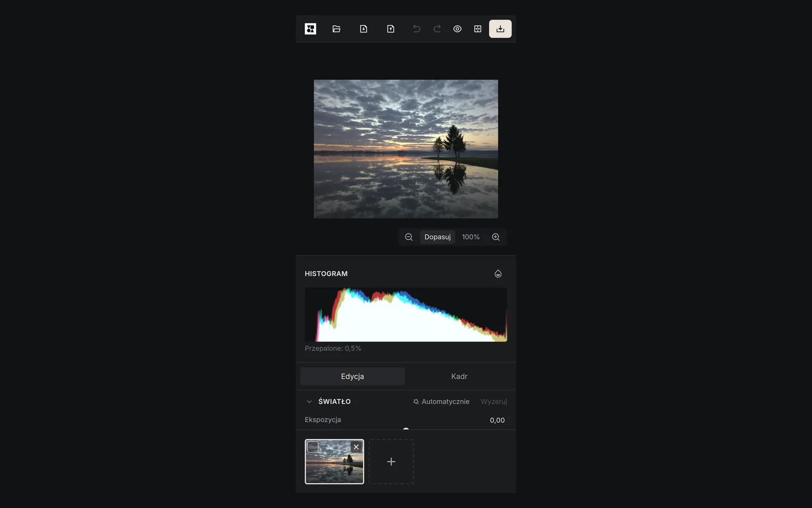Screen dimensions: 812x508
Task: Click the Ekspozycja slider handle
Action: coord(406,430)
